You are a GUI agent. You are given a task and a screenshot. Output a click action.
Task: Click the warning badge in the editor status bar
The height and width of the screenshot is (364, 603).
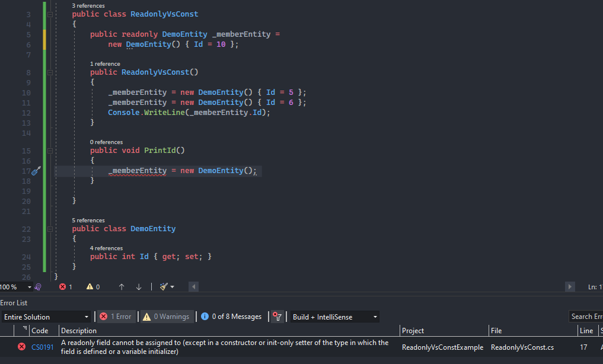click(89, 286)
